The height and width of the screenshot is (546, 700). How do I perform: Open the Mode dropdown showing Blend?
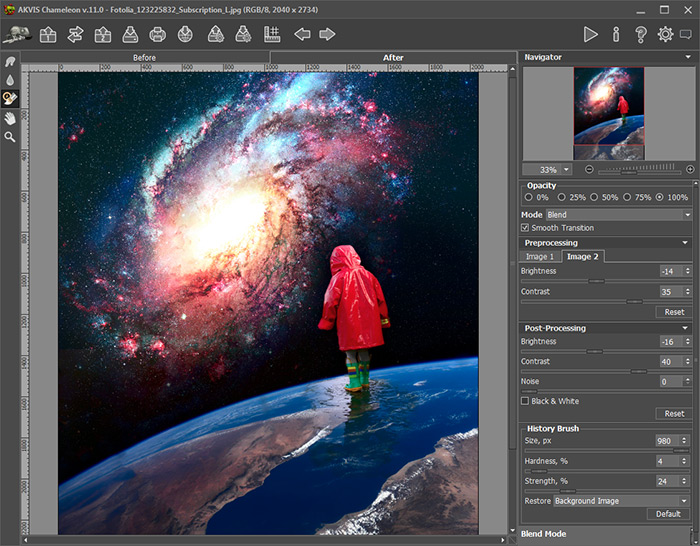[x=618, y=214]
